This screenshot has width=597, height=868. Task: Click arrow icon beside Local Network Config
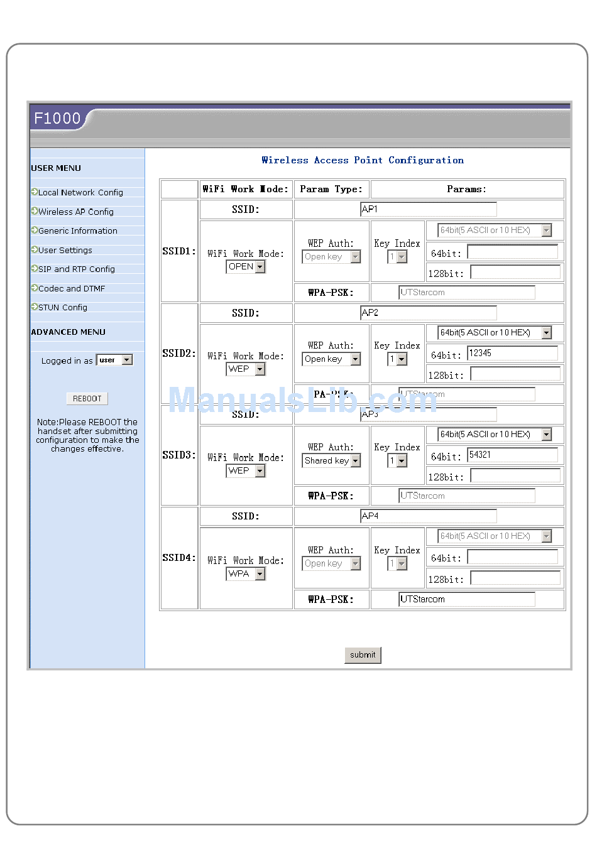(x=35, y=192)
